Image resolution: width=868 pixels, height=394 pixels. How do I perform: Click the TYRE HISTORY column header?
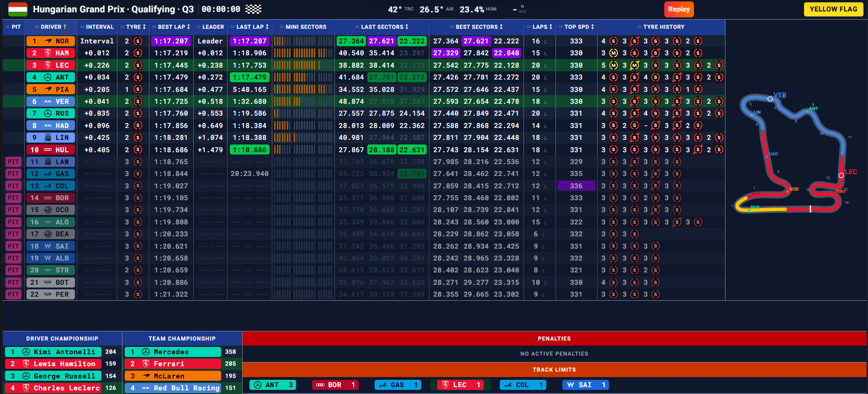coord(661,27)
